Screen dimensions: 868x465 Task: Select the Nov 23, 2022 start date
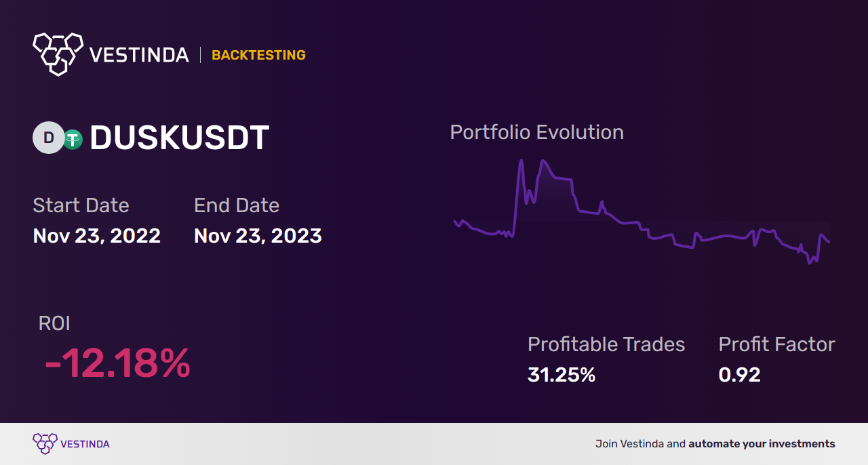(97, 236)
